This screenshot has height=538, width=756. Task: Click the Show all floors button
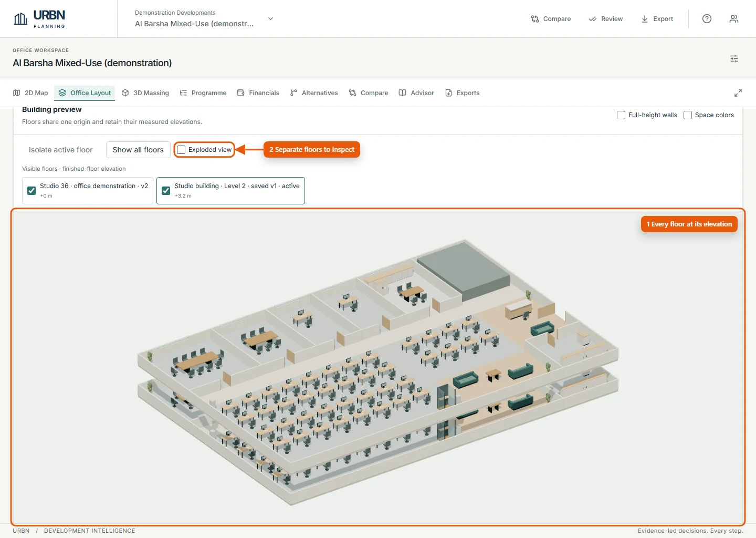pos(138,150)
